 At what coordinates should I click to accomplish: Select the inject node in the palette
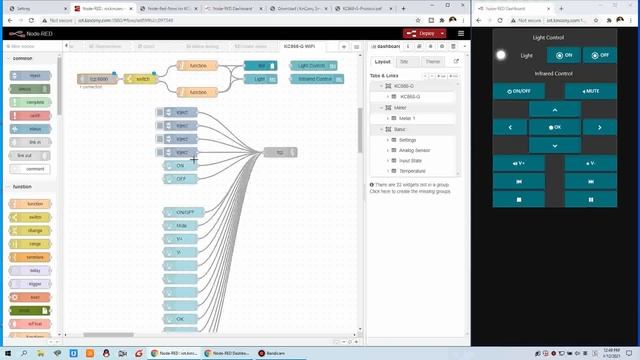(x=30, y=76)
